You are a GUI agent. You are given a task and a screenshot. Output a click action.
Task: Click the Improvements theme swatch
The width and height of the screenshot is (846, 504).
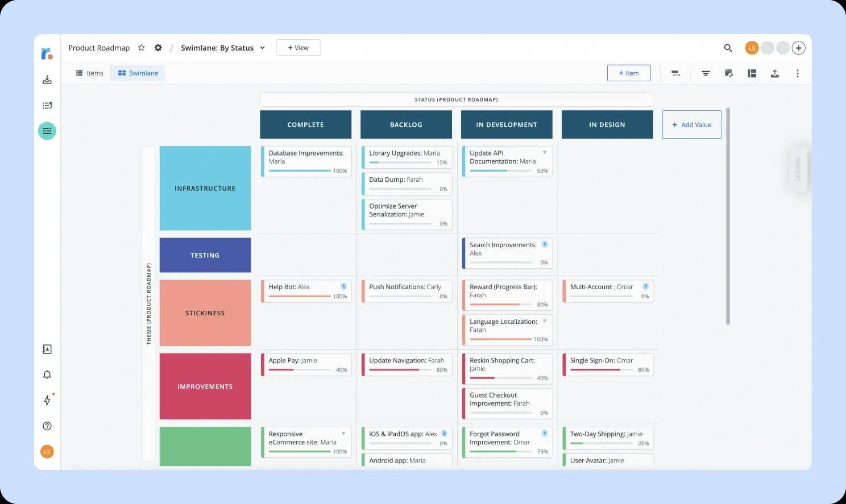(205, 386)
